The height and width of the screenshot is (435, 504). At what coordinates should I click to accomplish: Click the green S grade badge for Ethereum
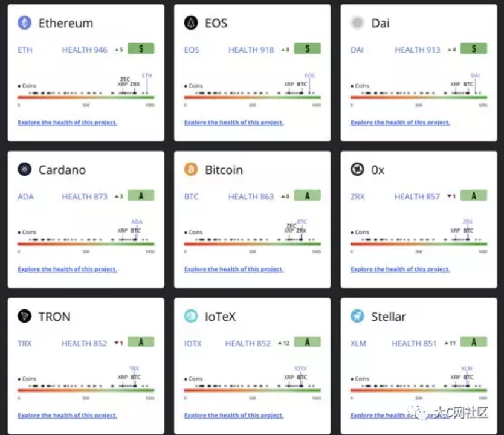coord(141,48)
